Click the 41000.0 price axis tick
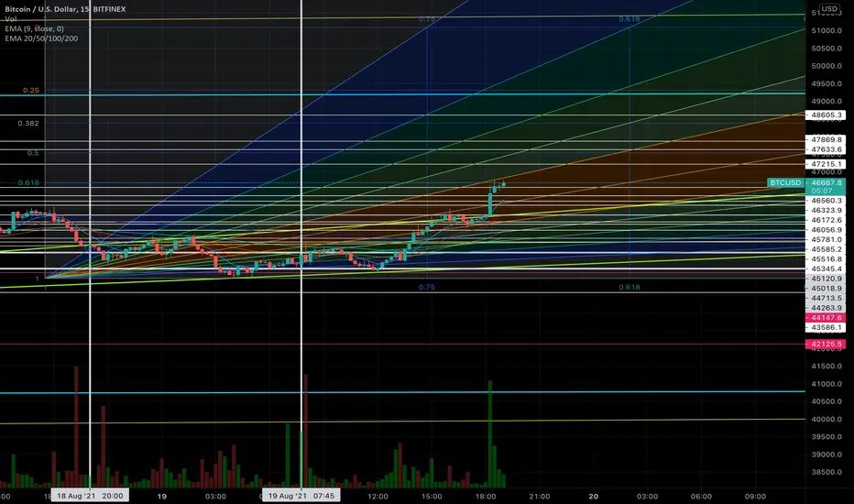This screenshot has width=854, height=504. 827,384
